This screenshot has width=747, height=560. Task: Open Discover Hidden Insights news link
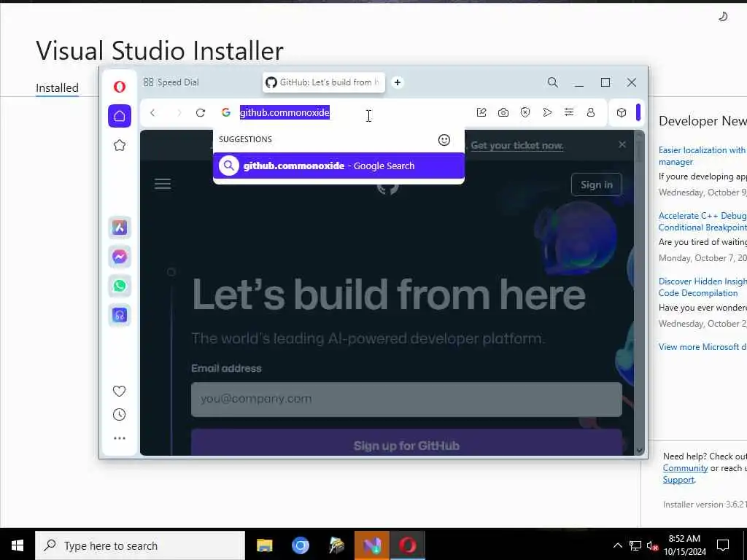tap(703, 287)
